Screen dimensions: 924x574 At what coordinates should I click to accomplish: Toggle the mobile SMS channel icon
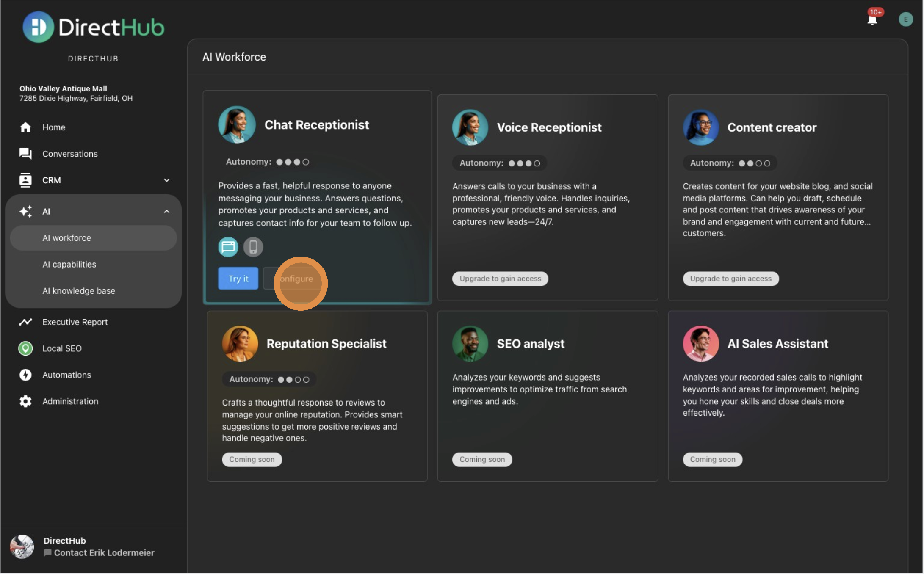[x=253, y=247]
